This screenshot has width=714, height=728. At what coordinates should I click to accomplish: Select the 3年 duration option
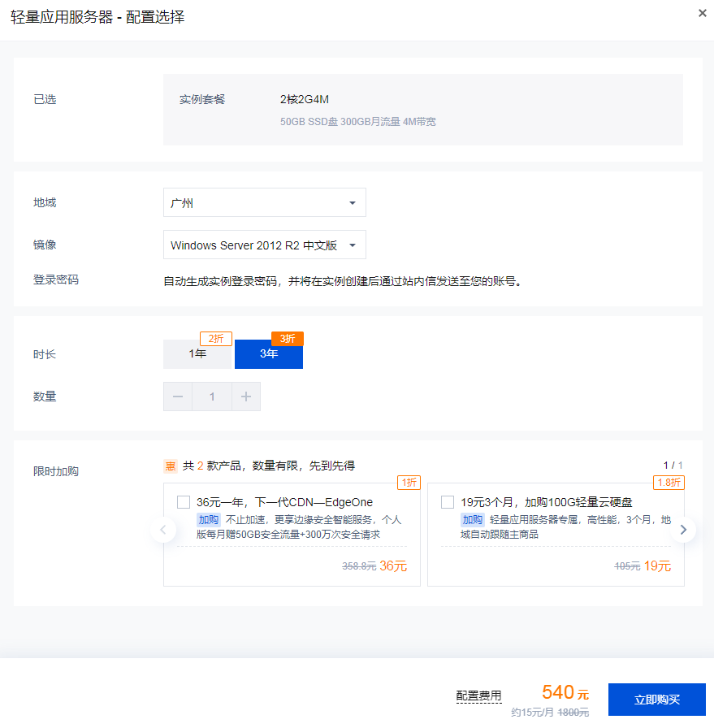pos(269,353)
